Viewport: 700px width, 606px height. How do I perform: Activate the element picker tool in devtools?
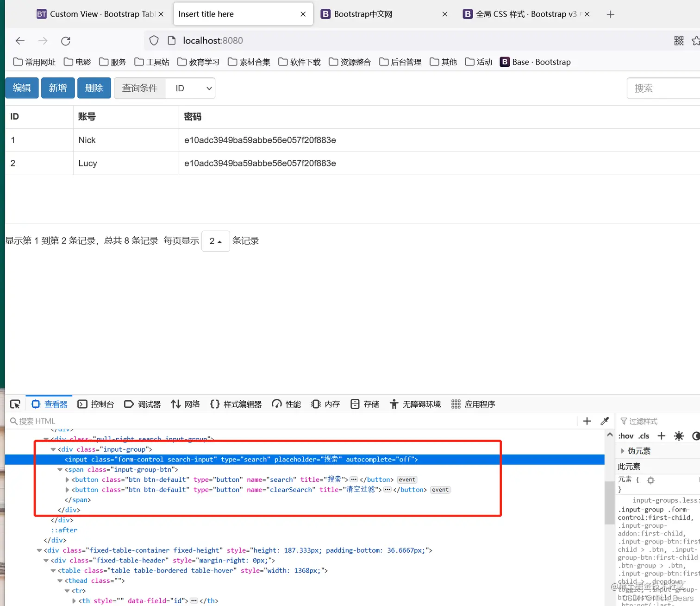click(x=15, y=404)
